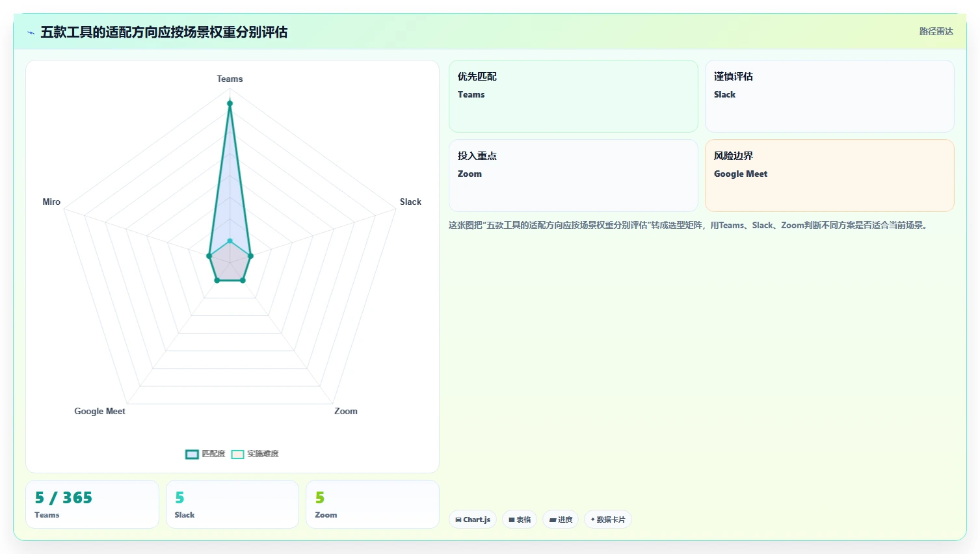The image size is (980, 554).
Task: Click the 表格 chip icon
Action: click(x=512, y=520)
